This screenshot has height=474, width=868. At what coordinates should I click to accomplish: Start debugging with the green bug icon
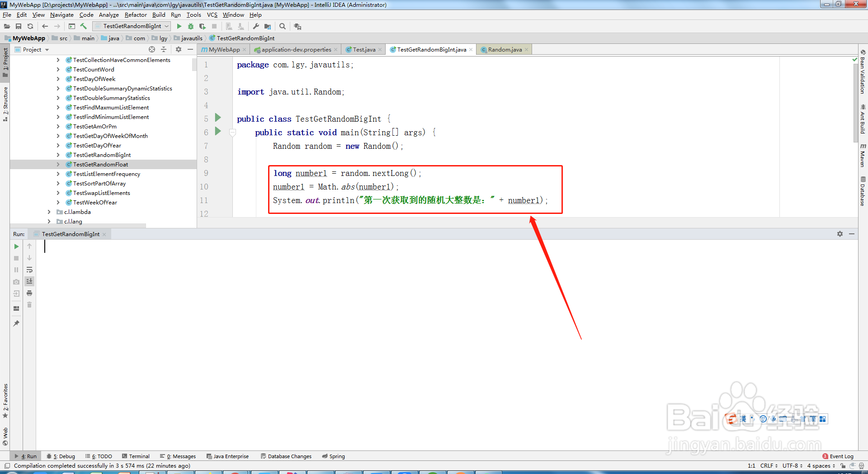(191, 26)
